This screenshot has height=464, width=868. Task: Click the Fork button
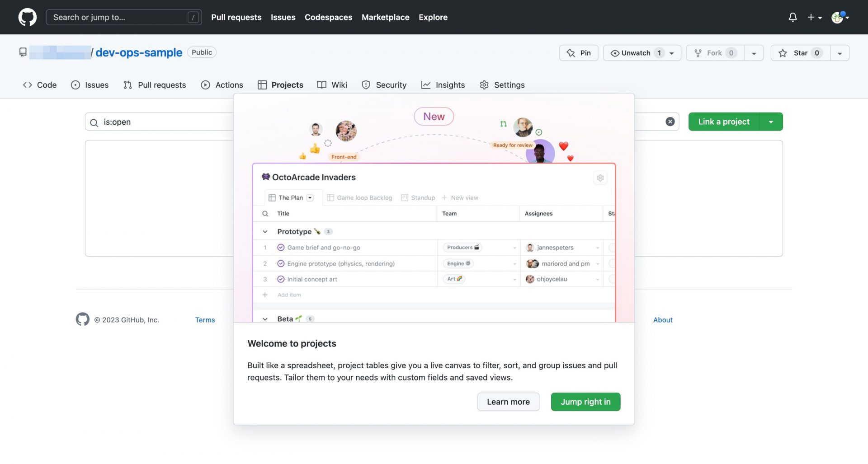click(715, 53)
